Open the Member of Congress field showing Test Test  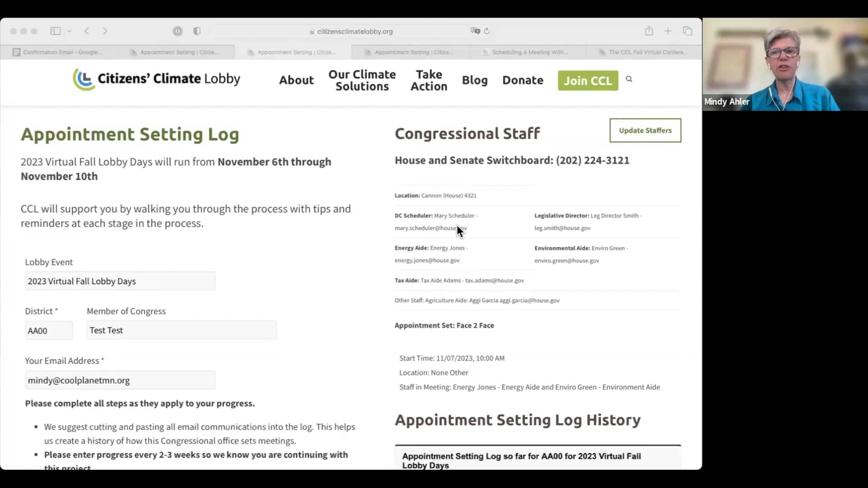pyautogui.click(x=181, y=330)
